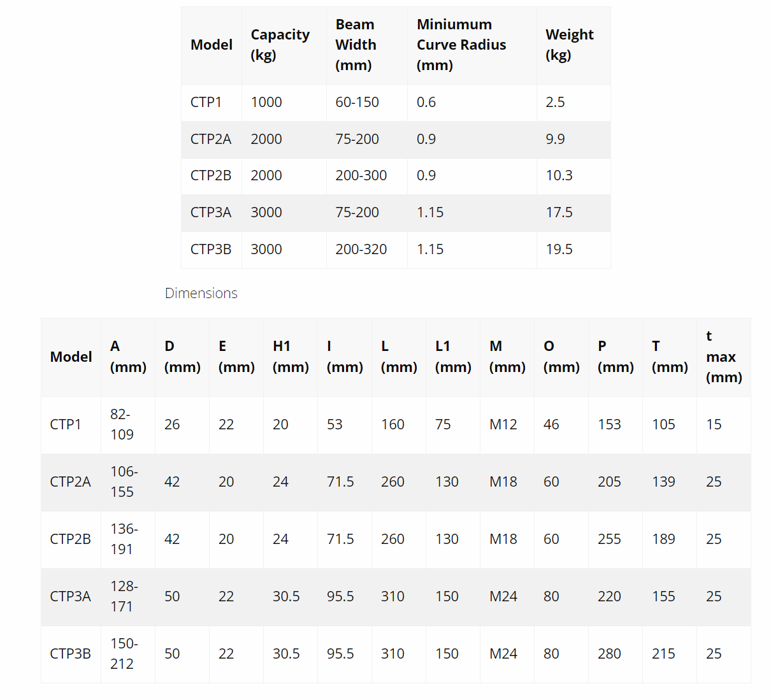Screen dimensions: 771x700
Task: Click the "t max (mm)" column header
Action: (x=723, y=357)
